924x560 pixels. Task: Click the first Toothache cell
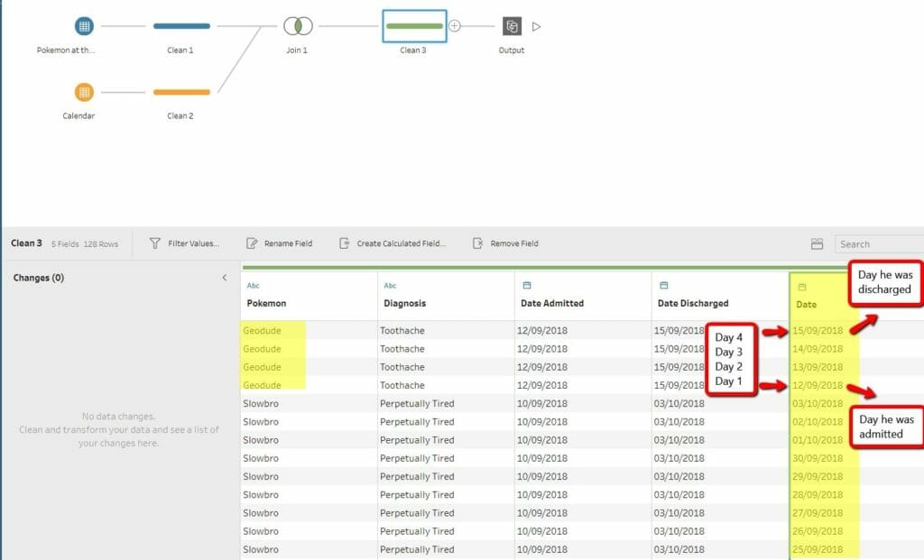[x=446, y=330]
